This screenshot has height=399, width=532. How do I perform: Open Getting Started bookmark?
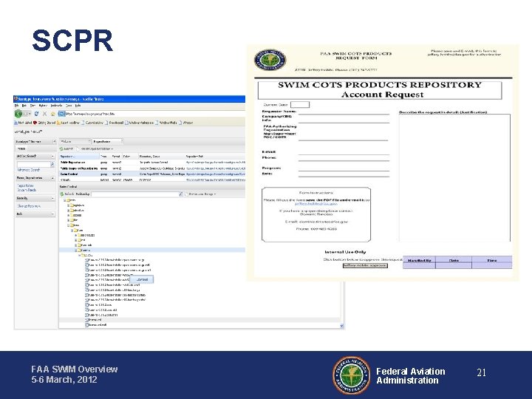[x=44, y=123]
